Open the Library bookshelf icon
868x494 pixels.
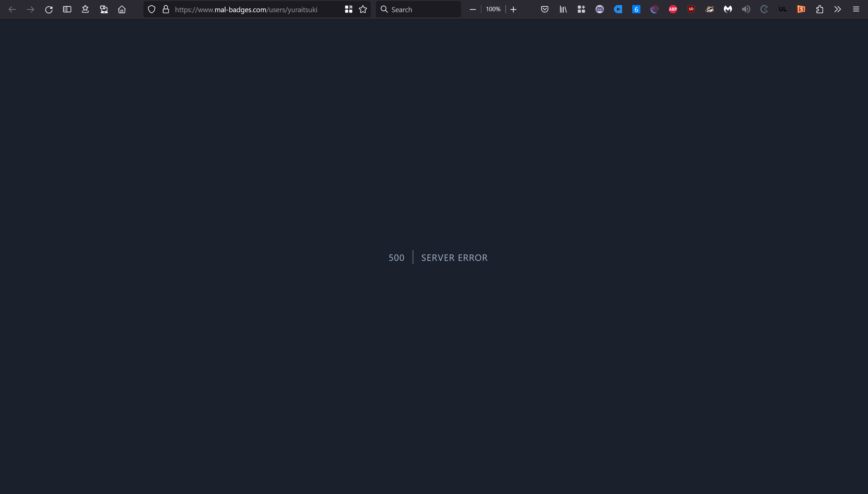tap(563, 9)
